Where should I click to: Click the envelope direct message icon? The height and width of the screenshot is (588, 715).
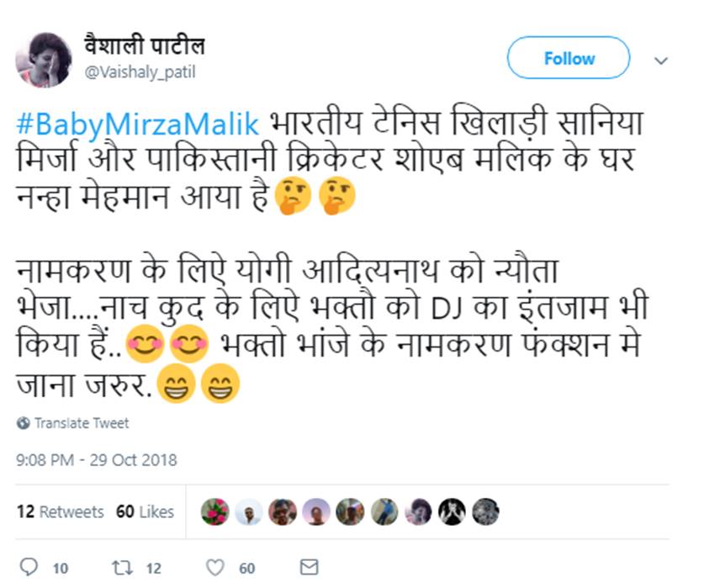[309, 568]
